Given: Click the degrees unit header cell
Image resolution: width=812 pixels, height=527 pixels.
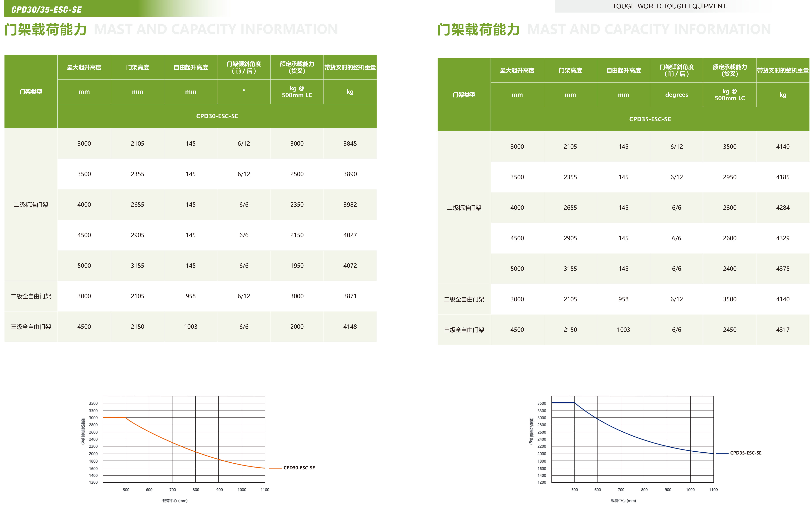Looking at the screenshot, I should tap(676, 95).
